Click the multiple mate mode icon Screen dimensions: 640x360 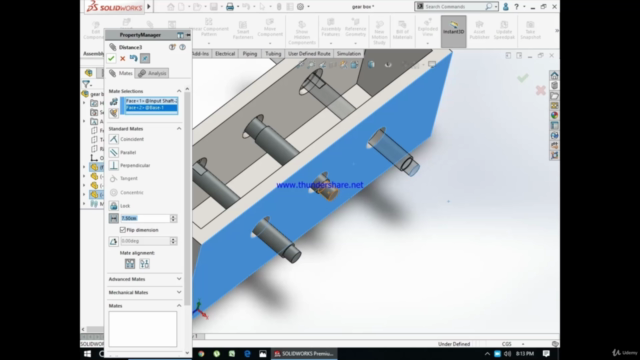point(114,113)
